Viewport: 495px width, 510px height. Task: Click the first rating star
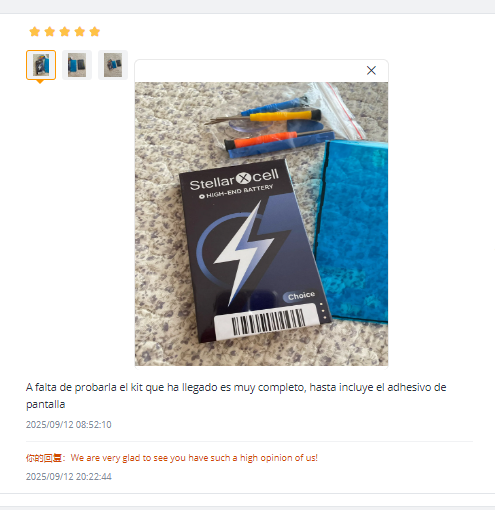tap(35, 32)
